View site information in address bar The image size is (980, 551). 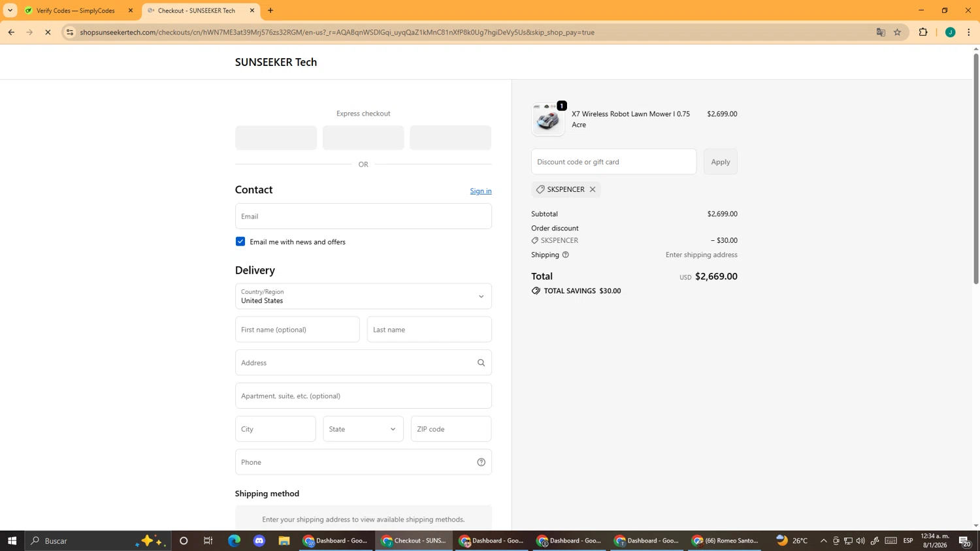[x=70, y=32]
